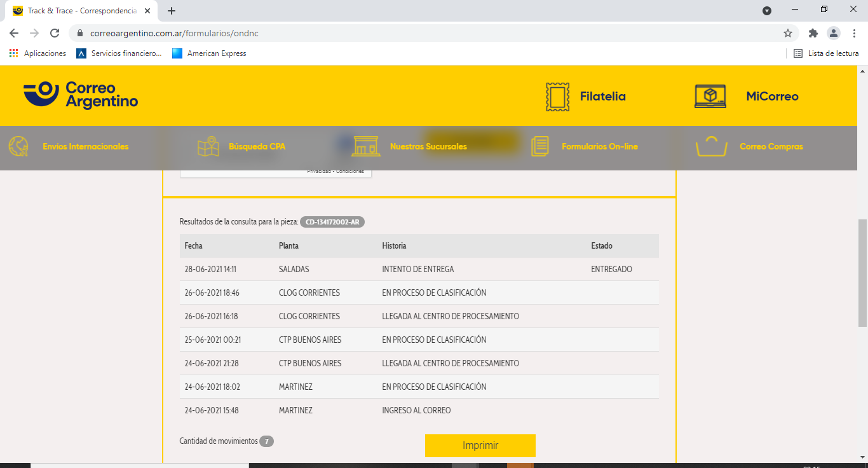Reload the tracking page
868x468 pixels.
click(x=55, y=33)
